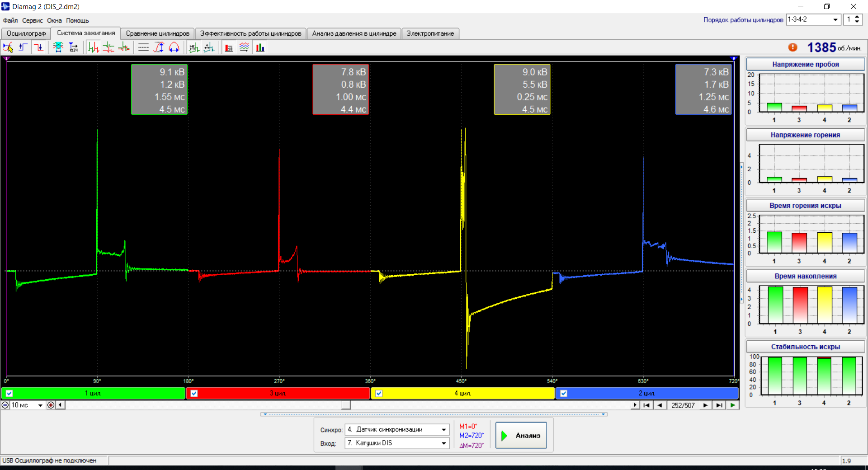Decrease the cylinder number spinner

click(857, 22)
